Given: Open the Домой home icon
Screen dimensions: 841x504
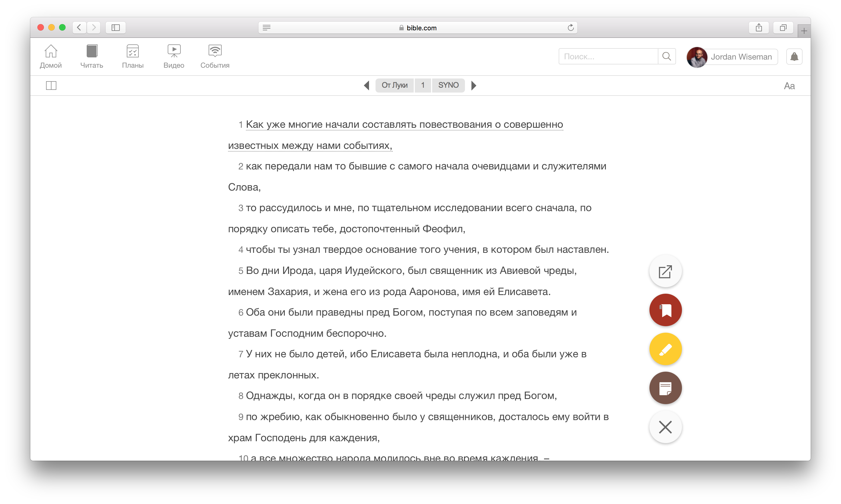Looking at the screenshot, I should [x=50, y=56].
